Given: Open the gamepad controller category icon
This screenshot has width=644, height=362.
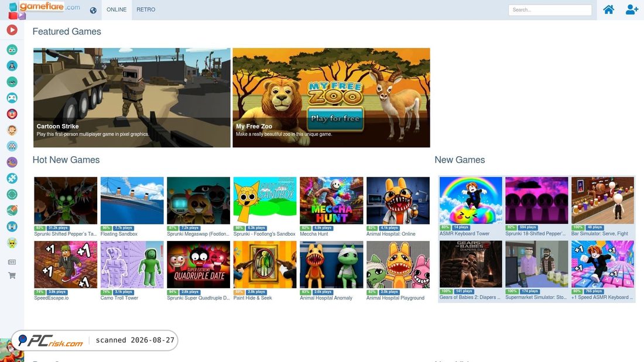Looking at the screenshot, I should pyautogui.click(x=12, y=98).
